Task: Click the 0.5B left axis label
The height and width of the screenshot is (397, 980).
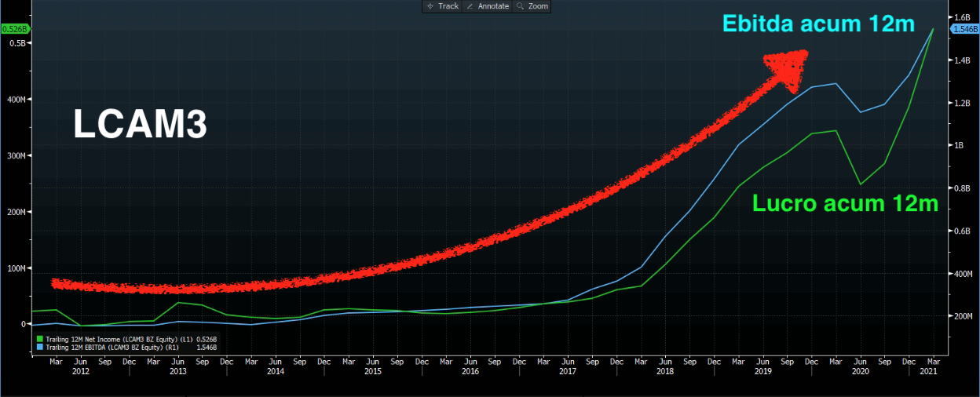Action: tap(19, 43)
